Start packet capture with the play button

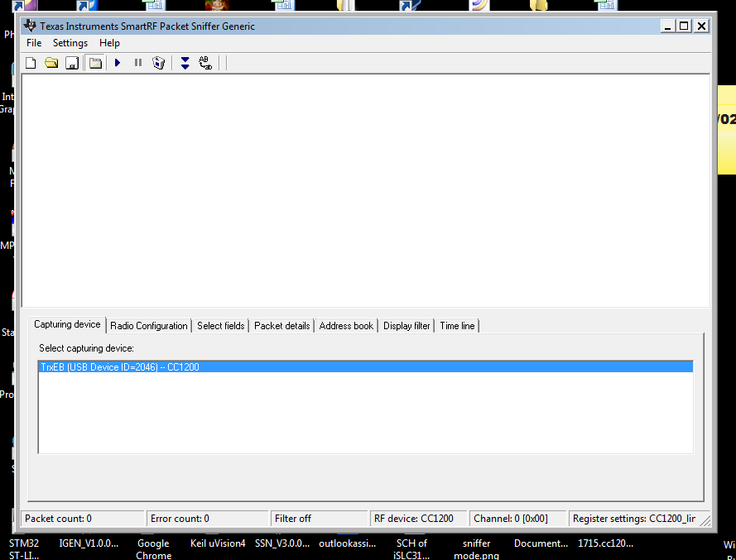click(118, 63)
